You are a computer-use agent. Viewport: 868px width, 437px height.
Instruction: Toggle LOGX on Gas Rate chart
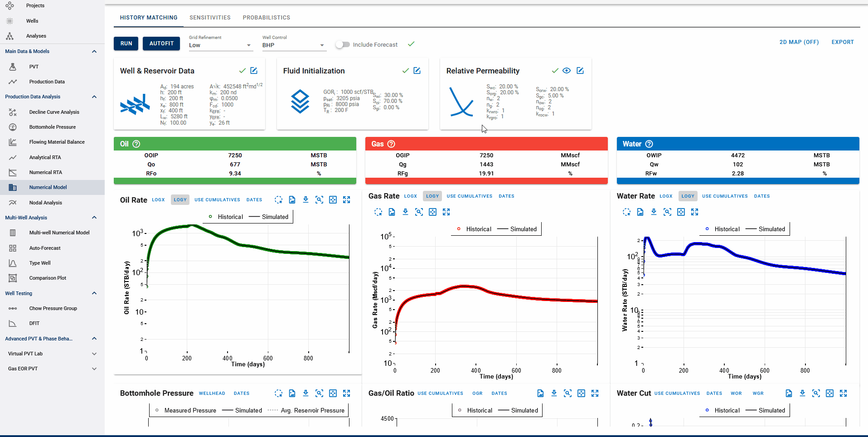411,196
